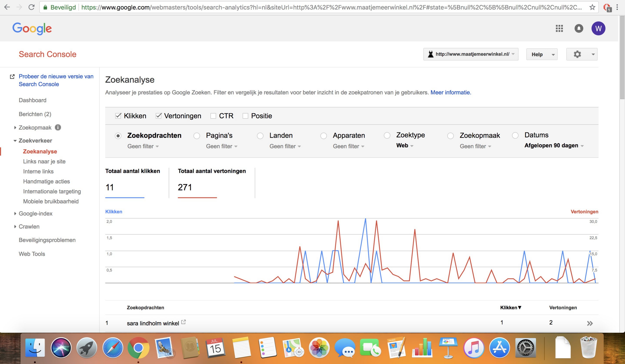Open Google Chrome in the dock
The height and width of the screenshot is (364, 625).
(x=138, y=348)
